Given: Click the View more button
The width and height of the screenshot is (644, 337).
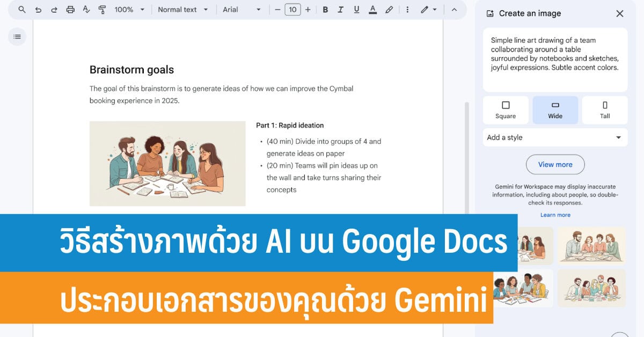Looking at the screenshot, I should [555, 164].
